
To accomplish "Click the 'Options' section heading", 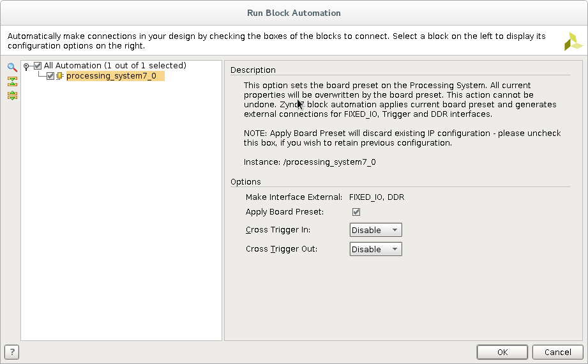I will click(246, 181).
